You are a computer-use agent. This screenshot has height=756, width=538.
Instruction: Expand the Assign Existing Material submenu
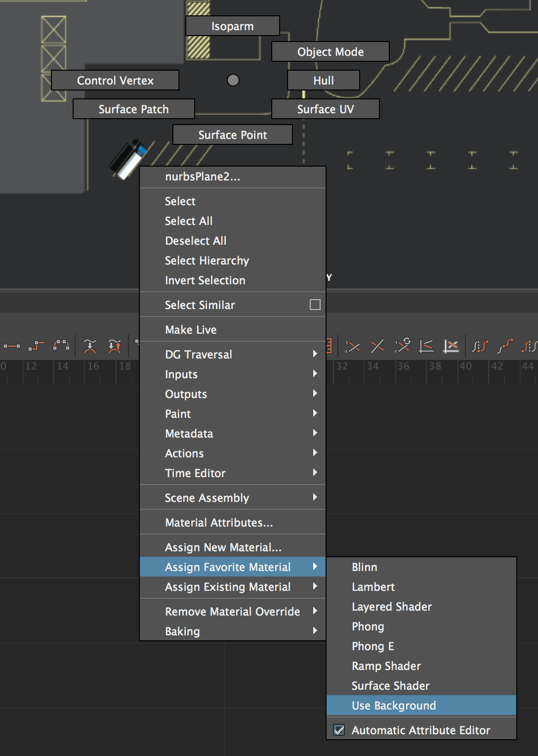pos(232,587)
